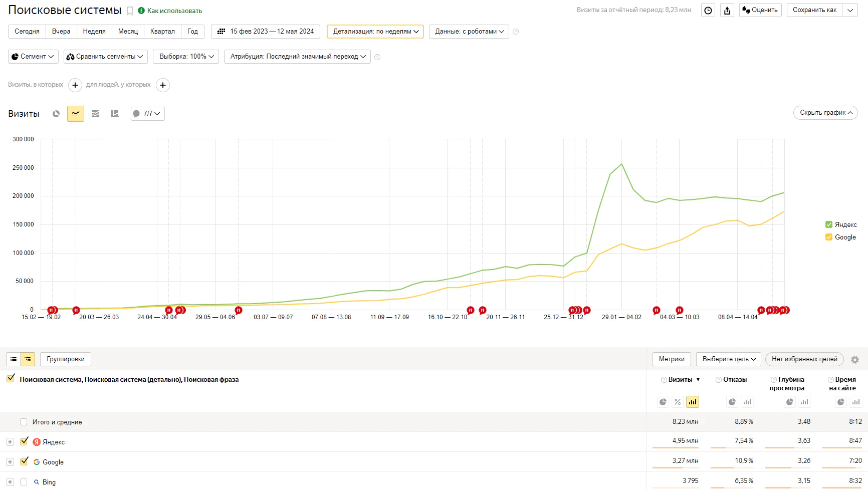Select the Вчера period tab
868x491 pixels.
tap(61, 31)
